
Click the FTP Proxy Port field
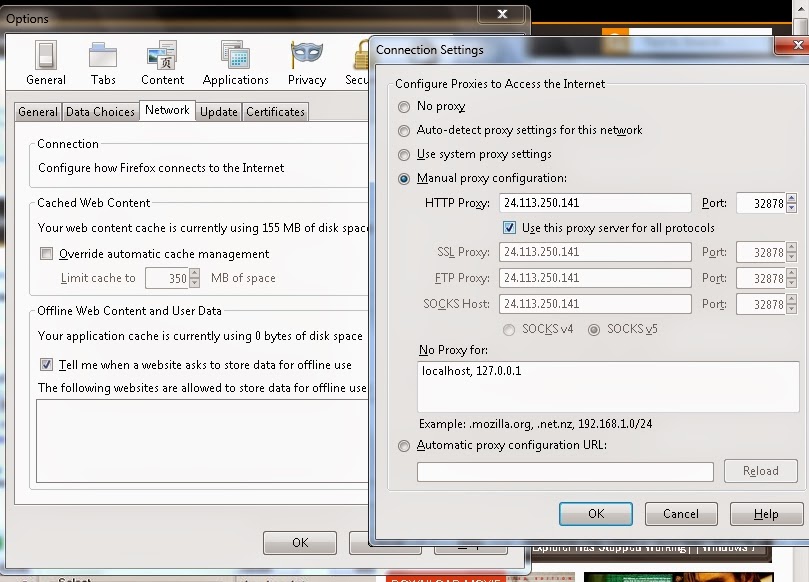(761, 278)
